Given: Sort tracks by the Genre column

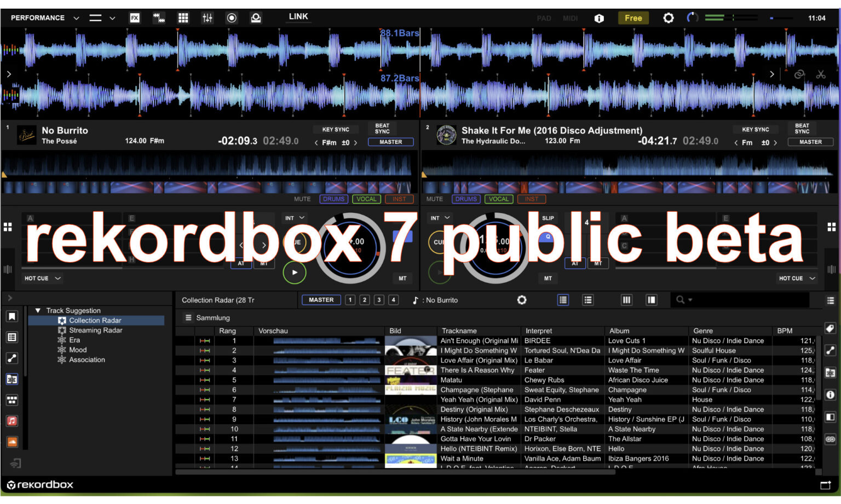Looking at the screenshot, I should pyautogui.click(x=703, y=331).
